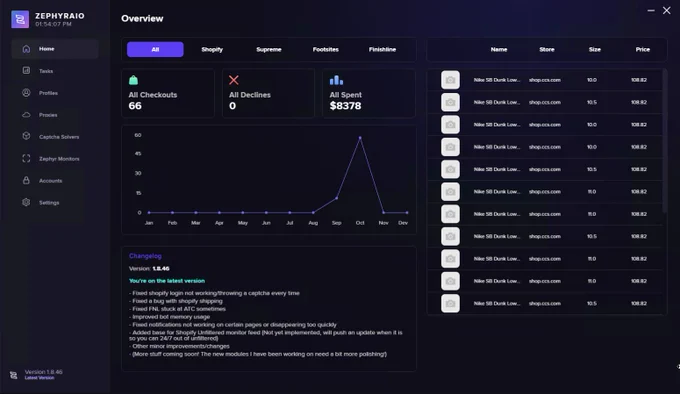
Task: Click the All Spent bar chart icon
Action: pyautogui.click(x=336, y=80)
